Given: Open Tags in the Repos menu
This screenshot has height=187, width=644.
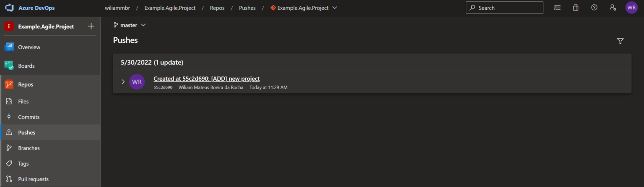Looking at the screenshot, I should (x=50, y=163).
